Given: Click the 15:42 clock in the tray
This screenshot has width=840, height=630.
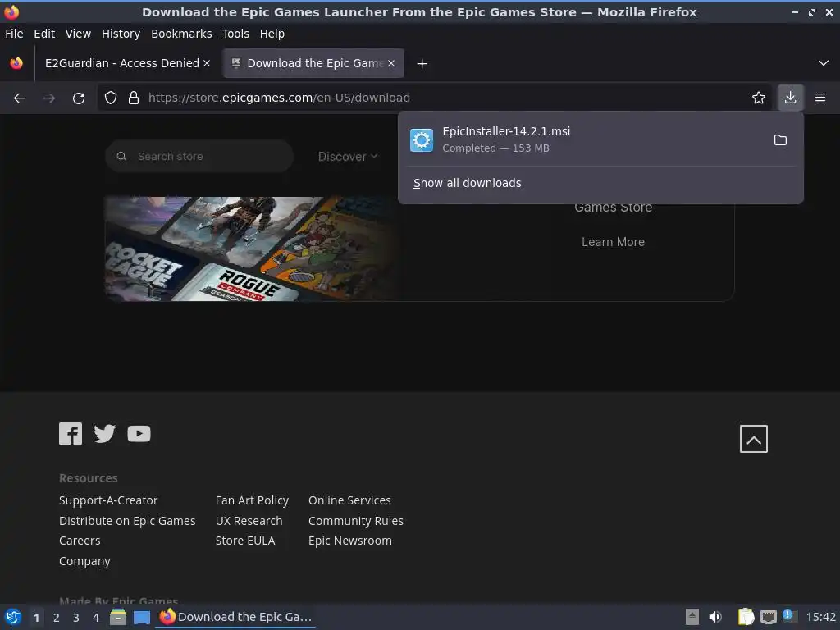Looking at the screenshot, I should coord(820,617).
